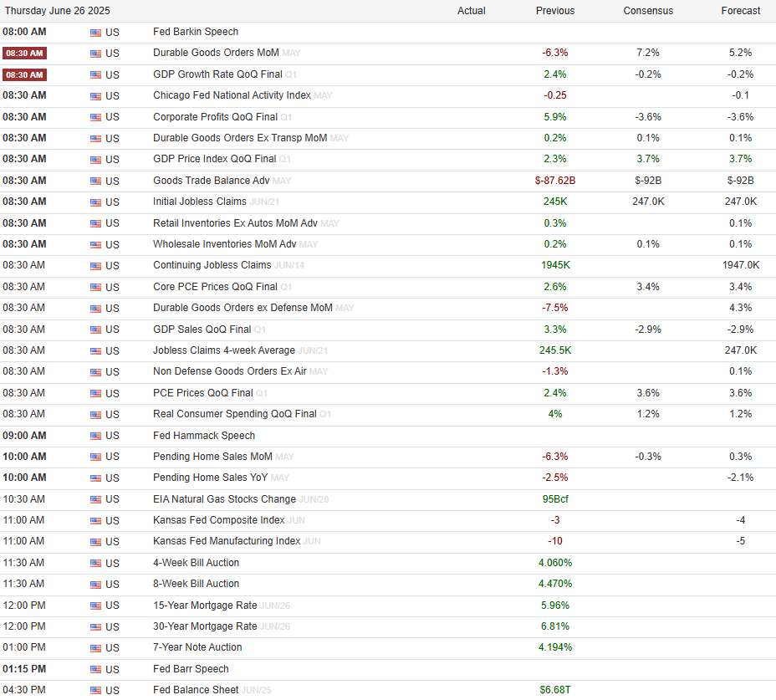The height and width of the screenshot is (700, 776).
Task: Open GDP Growth Rate QoQ Final event
Action: 217,74
